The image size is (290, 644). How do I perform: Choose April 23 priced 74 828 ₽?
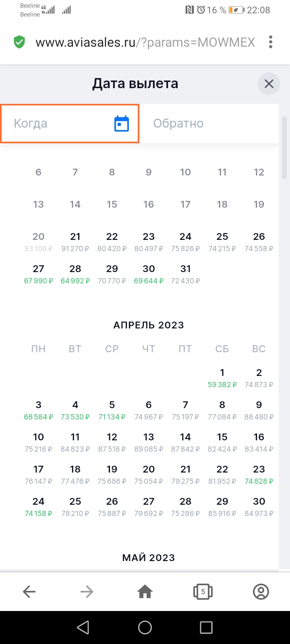coord(259,475)
